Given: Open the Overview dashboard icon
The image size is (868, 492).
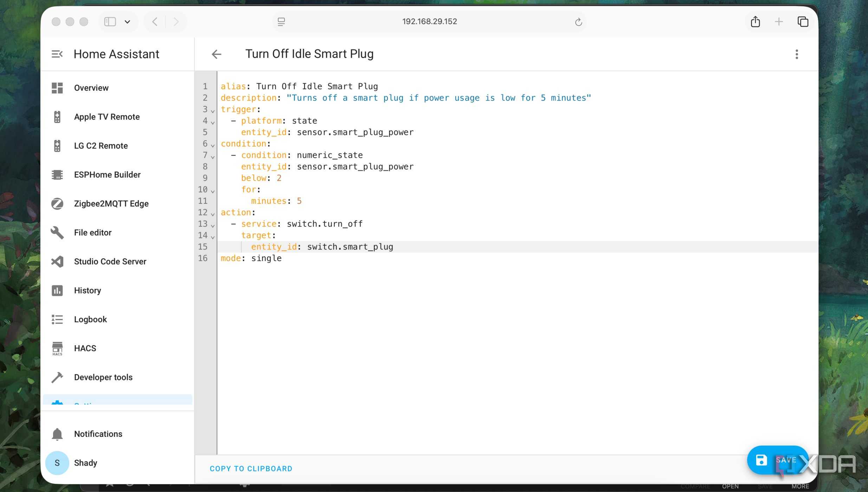Looking at the screenshot, I should pyautogui.click(x=57, y=88).
